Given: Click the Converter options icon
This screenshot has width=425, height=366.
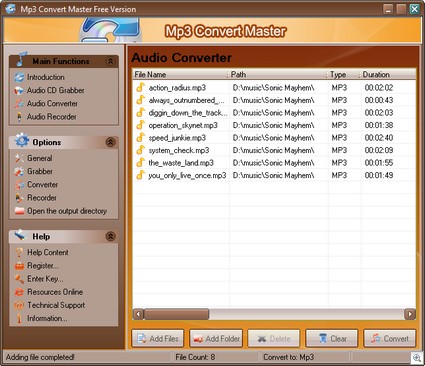Looking at the screenshot, I should (x=19, y=185).
